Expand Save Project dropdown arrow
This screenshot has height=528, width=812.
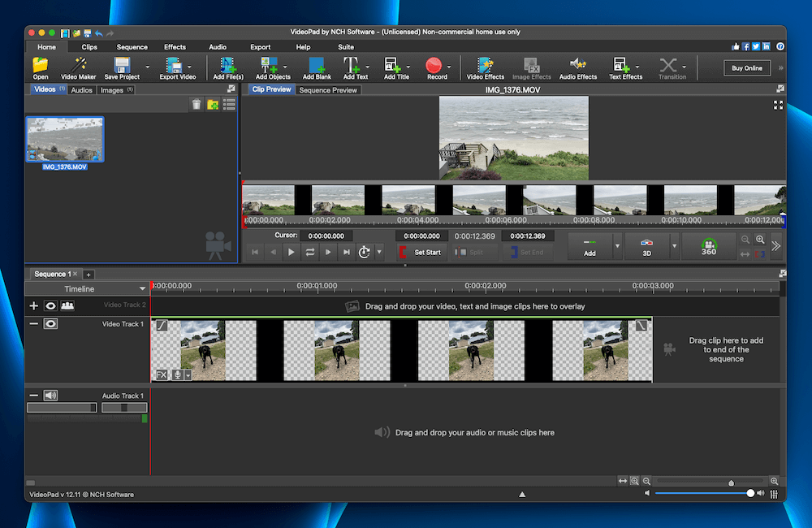point(147,67)
